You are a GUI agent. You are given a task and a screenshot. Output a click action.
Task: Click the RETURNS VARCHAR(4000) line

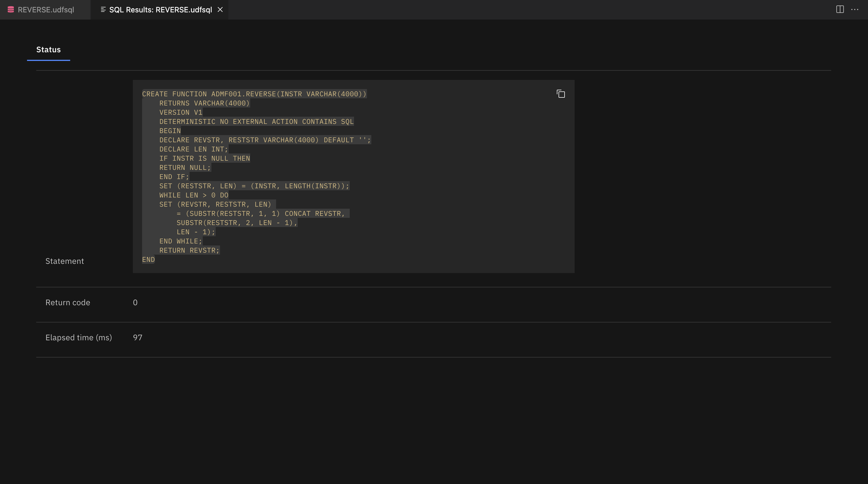tap(204, 103)
